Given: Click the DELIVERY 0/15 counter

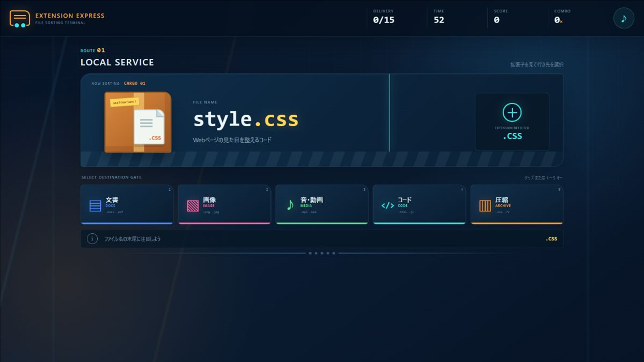Looking at the screenshot, I should (384, 17).
